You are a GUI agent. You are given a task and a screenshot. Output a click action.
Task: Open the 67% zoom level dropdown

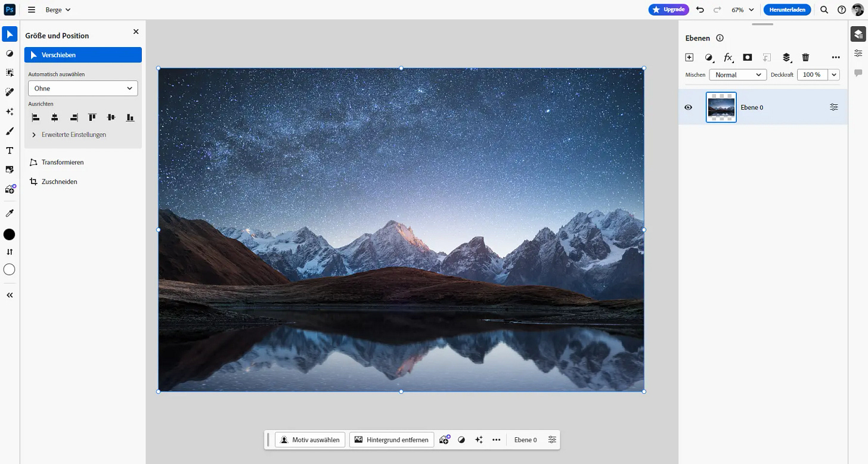[742, 10]
